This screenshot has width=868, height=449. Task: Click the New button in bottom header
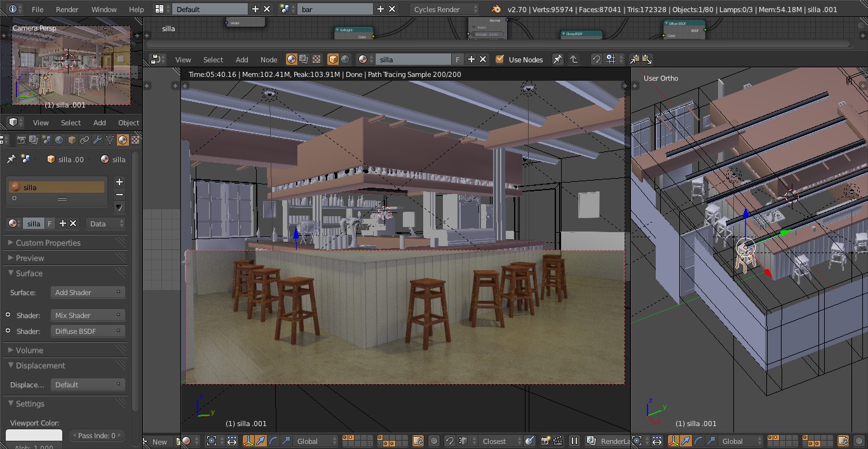click(x=159, y=441)
